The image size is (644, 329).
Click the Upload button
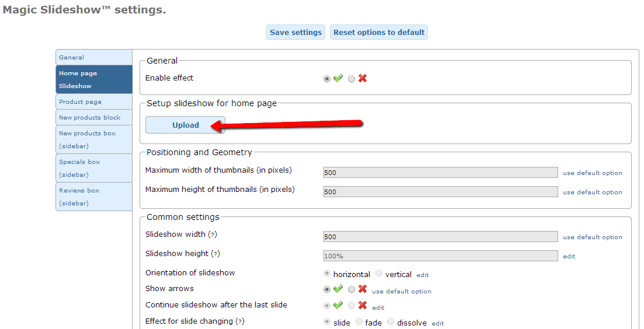tap(185, 125)
